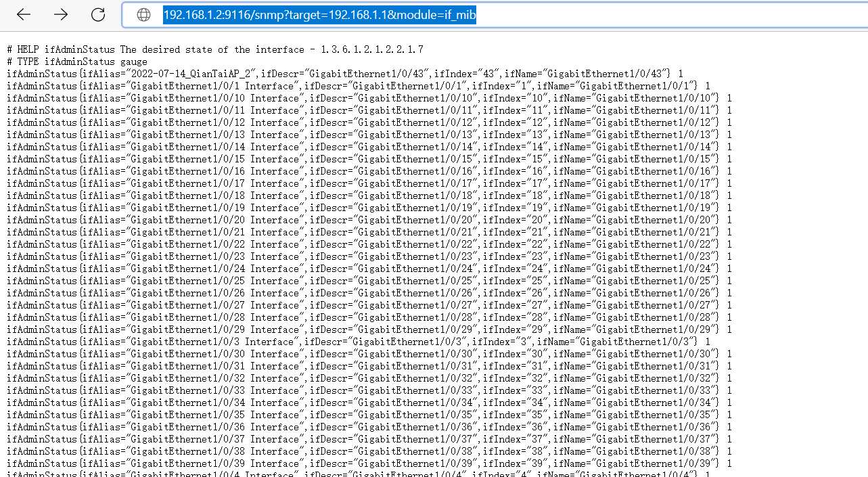Screen dimensions: 868x477
Task: Click the '# HELP ifAdminStatus' description line
Action: (x=215, y=49)
